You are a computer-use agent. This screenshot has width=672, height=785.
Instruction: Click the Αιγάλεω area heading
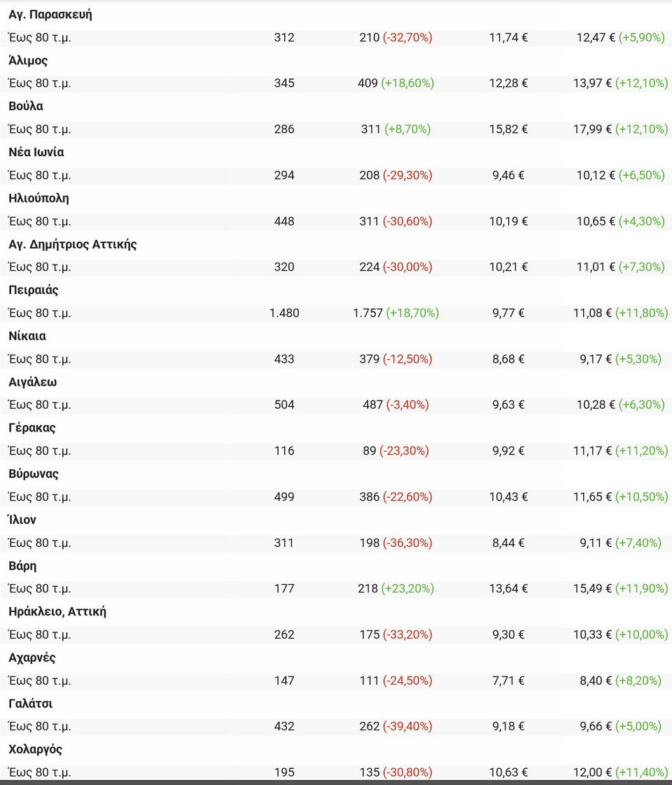pyautogui.click(x=33, y=382)
